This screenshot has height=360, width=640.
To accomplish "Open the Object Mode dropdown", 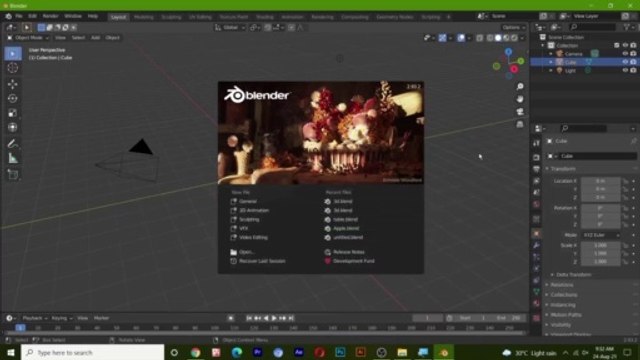I will (x=28, y=38).
